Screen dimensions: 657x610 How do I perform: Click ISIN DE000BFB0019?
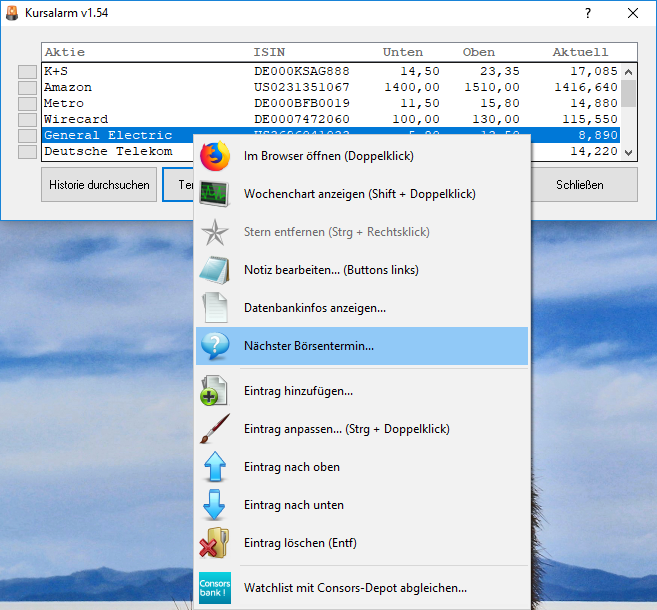[x=302, y=103]
